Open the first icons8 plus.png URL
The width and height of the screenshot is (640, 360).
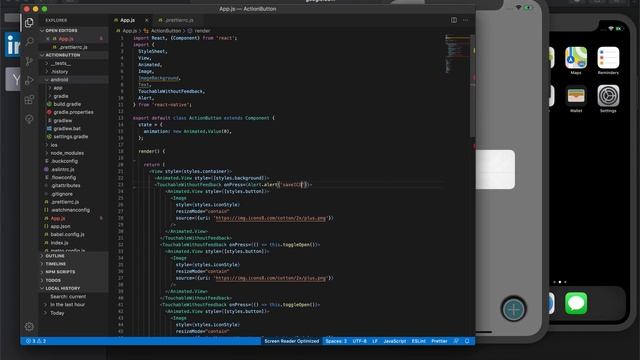[271, 218]
